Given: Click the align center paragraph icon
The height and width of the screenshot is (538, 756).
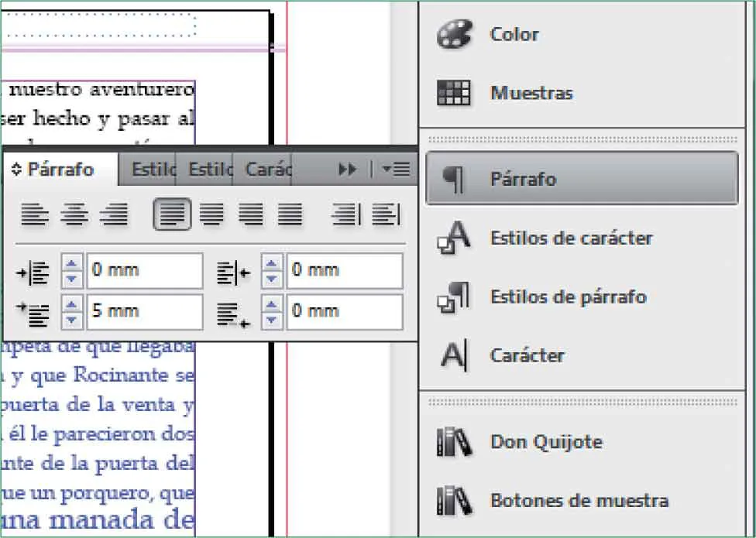Looking at the screenshot, I should [75, 214].
